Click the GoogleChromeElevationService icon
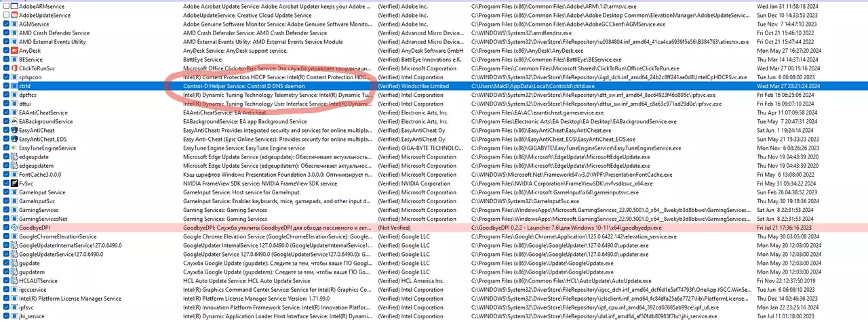Viewport: 868px width, 321px height. 14,236
